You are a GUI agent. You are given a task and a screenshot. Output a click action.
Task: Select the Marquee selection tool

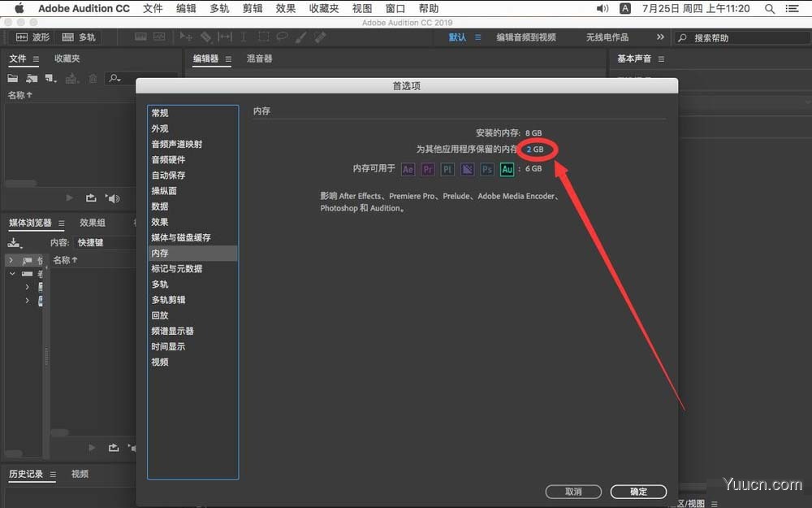click(266, 37)
